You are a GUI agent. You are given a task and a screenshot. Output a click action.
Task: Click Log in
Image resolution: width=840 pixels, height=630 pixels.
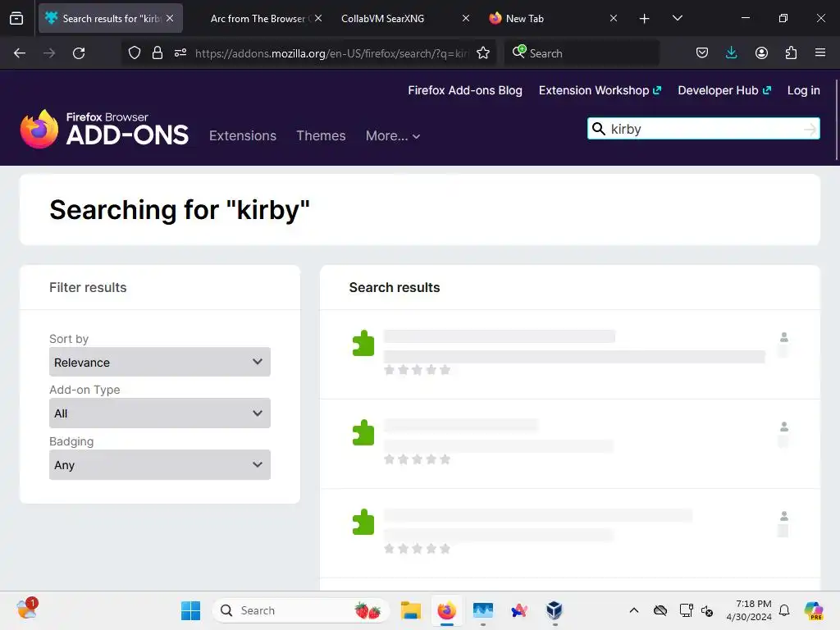pyautogui.click(x=803, y=90)
